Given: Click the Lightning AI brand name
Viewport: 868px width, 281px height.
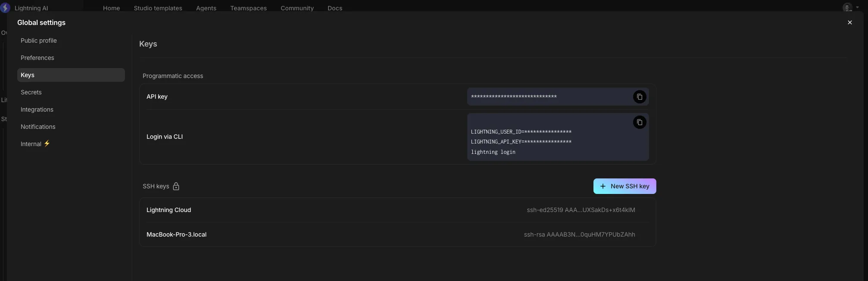Looking at the screenshot, I should (x=31, y=8).
